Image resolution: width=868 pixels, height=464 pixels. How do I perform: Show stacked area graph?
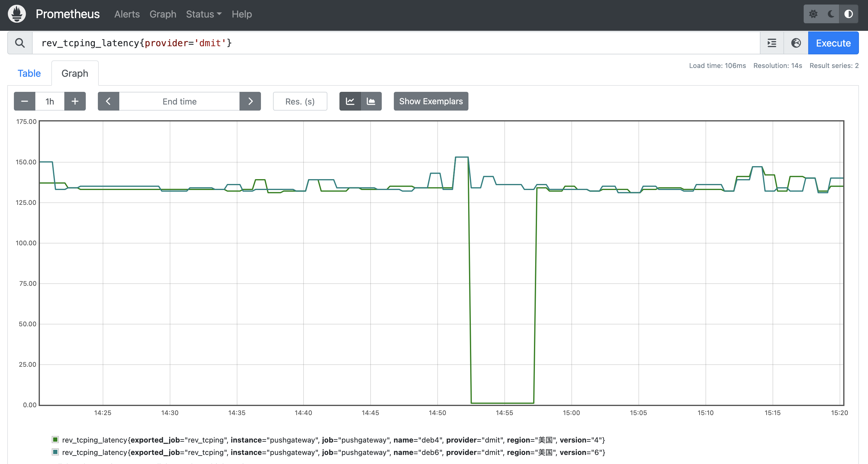pyautogui.click(x=371, y=101)
